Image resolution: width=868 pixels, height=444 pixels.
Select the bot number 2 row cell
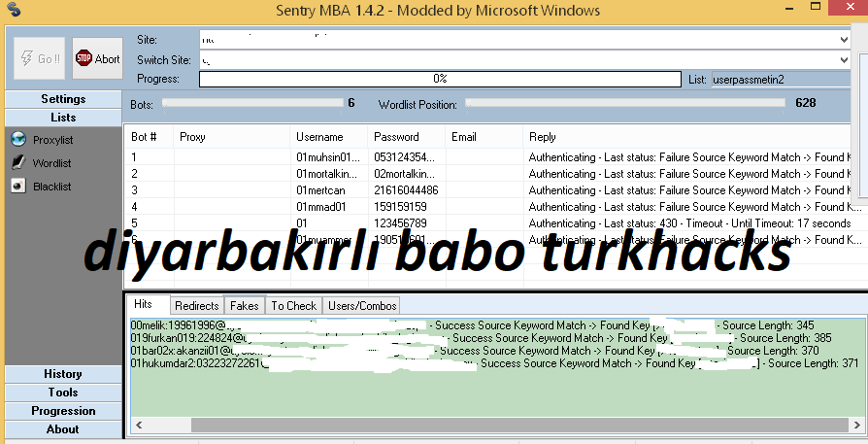coord(149,174)
